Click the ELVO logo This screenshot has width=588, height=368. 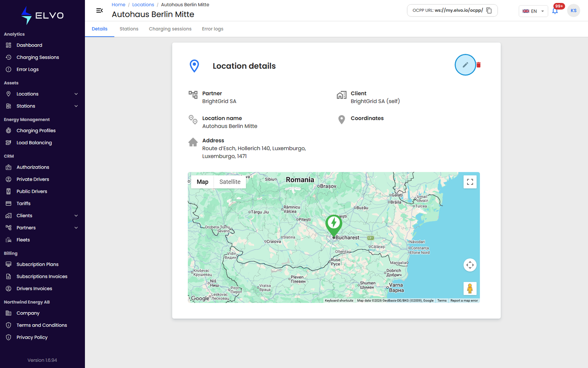click(42, 15)
